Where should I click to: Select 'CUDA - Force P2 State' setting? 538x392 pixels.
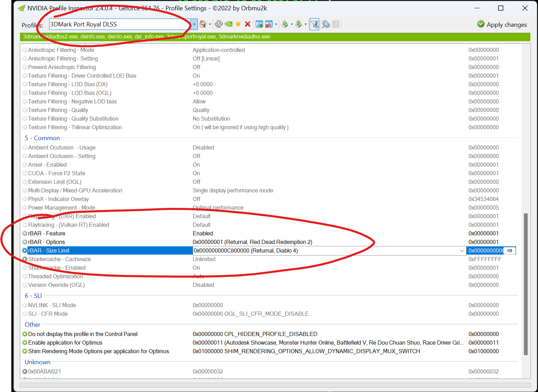tap(57, 173)
